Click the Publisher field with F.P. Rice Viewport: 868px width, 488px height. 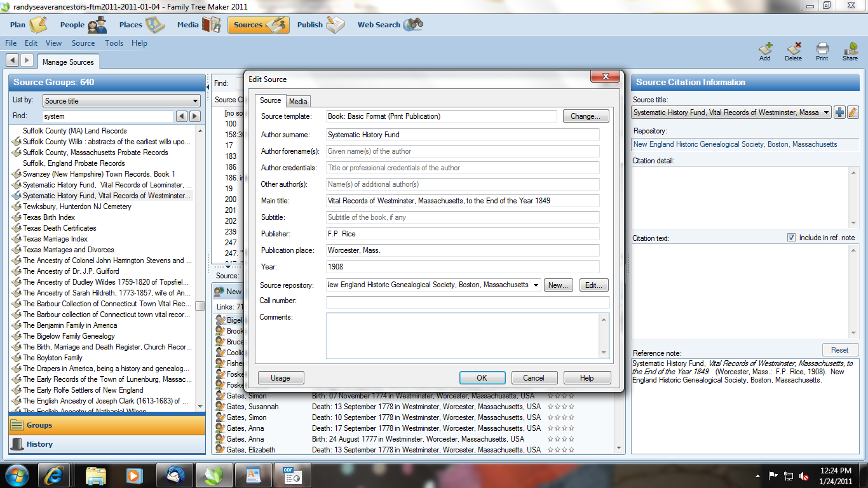click(x=463, y=234)
